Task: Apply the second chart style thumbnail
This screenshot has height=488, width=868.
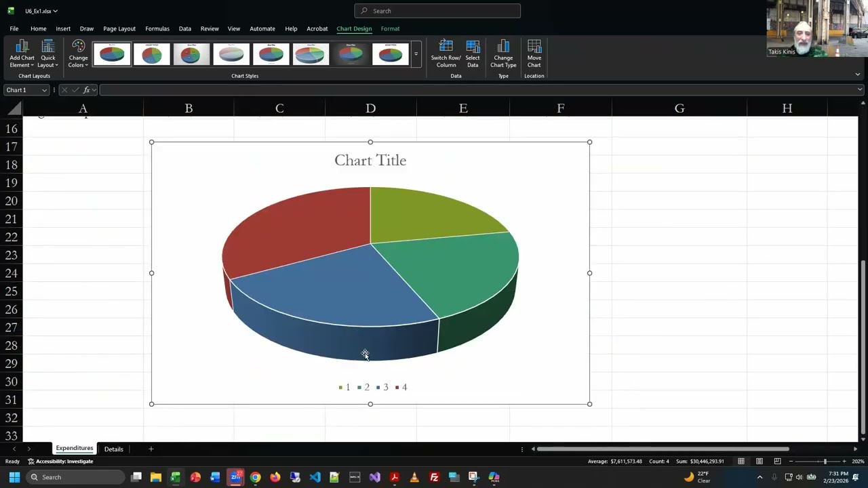Action: click(x=151, y=54)
